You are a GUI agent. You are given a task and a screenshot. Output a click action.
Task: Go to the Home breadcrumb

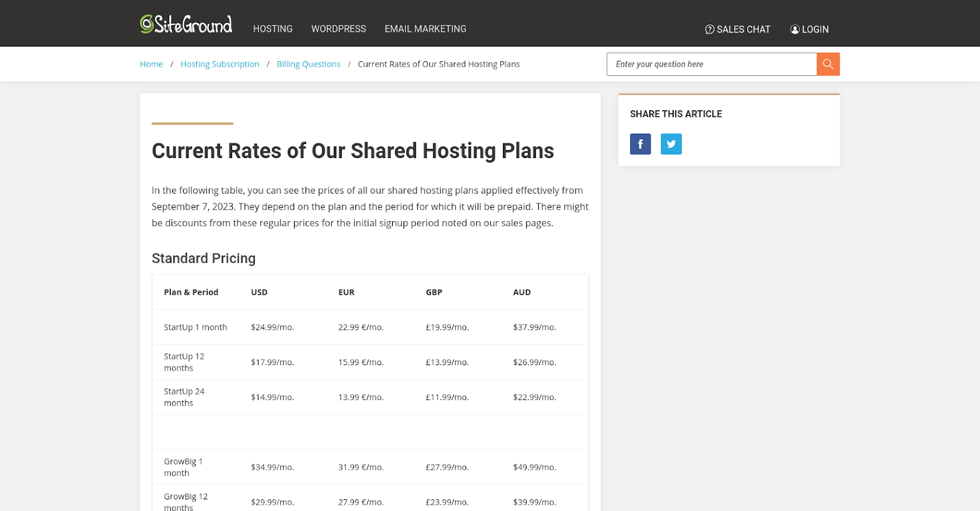[x=151, y=64]
